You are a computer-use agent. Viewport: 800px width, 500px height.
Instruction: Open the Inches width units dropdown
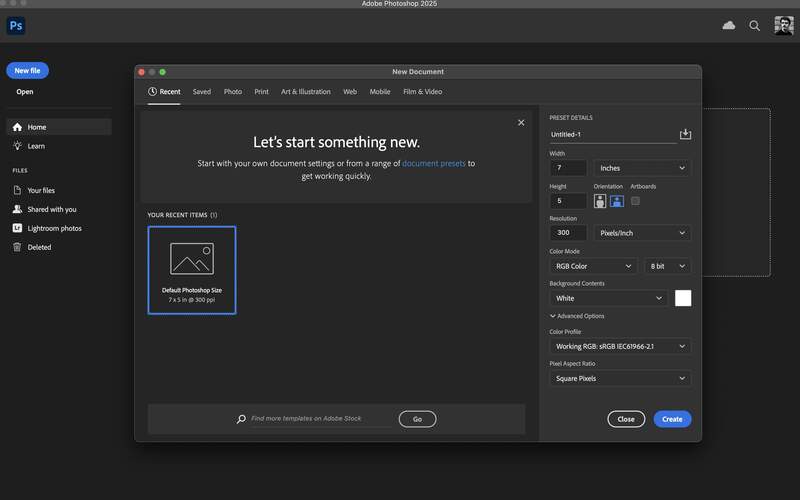[642, 168]
